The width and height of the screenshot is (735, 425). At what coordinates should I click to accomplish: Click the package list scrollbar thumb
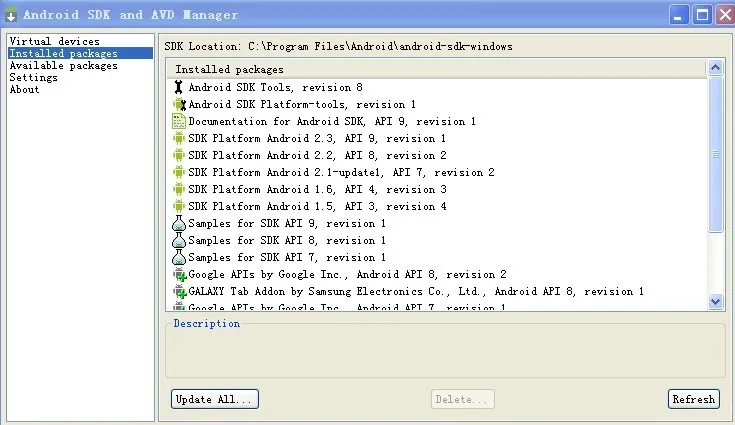click(x=715, y=154)
